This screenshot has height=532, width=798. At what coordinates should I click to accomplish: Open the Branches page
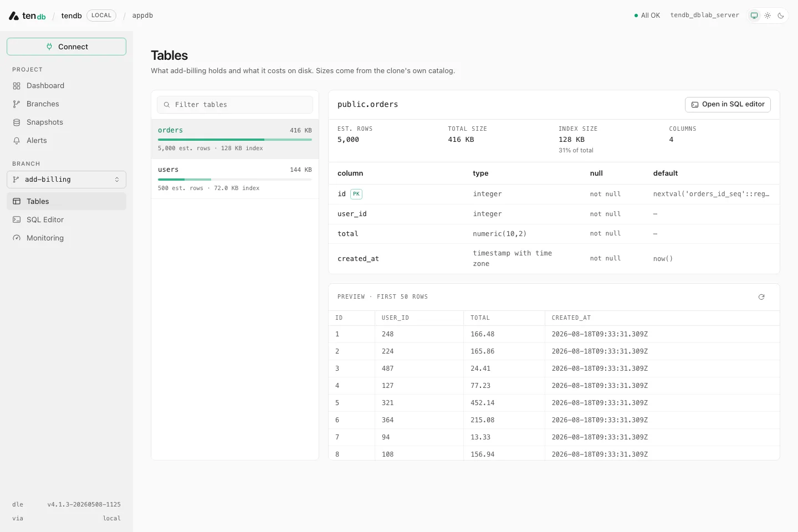pos(66,104)
